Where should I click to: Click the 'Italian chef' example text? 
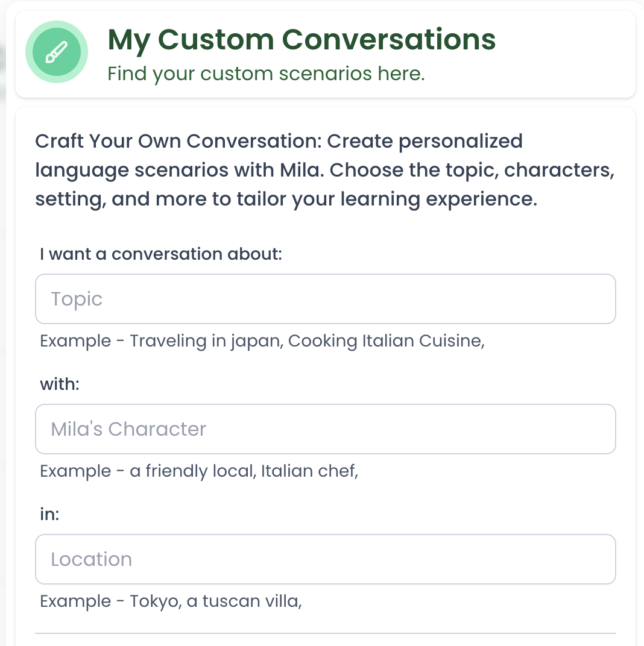(309, 471)
